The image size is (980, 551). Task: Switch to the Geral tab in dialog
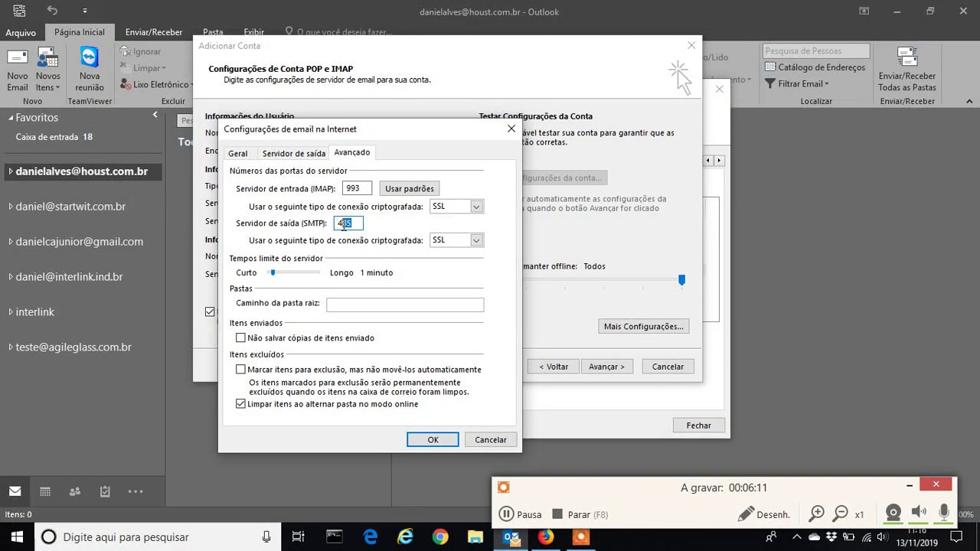click(x=237, y=153)
